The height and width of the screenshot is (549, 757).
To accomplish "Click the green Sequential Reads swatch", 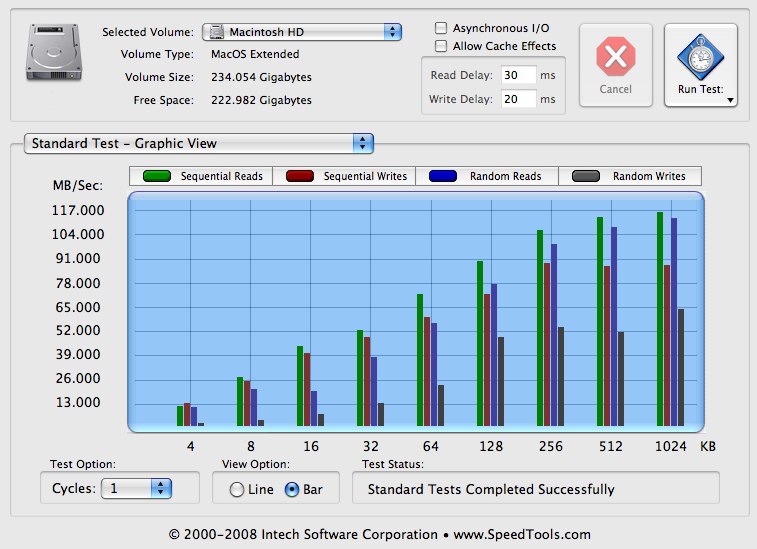I will click(x=157, y=176).
